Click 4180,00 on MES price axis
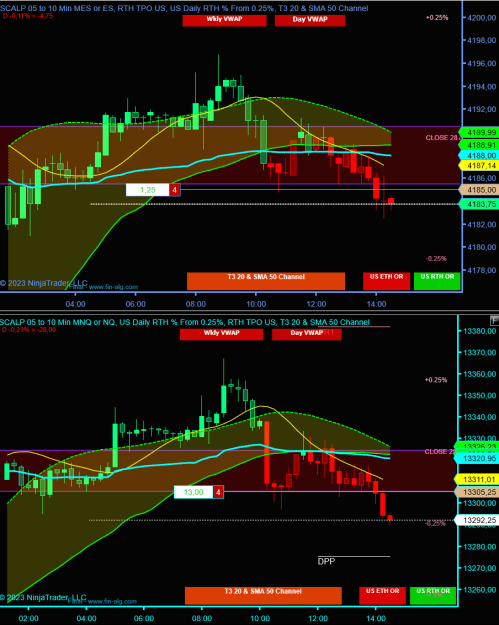Image resolution: width=499 pixels, height=625 pixels. coord(481,247)
